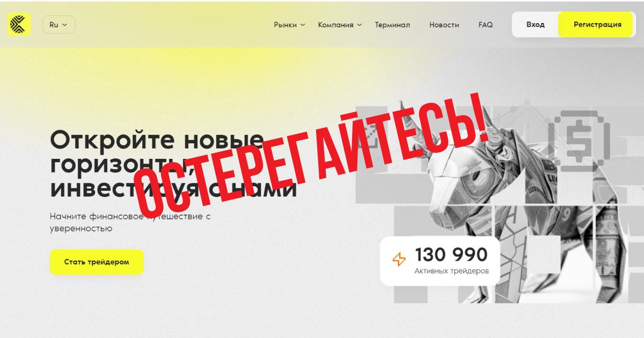
Task: Click the yellow company logo icon
Action: [19, 25]
